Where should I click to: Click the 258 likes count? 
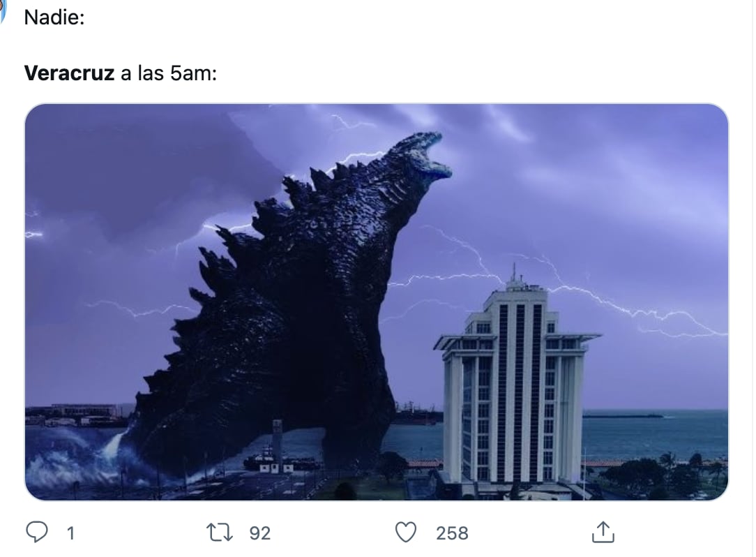451,533
